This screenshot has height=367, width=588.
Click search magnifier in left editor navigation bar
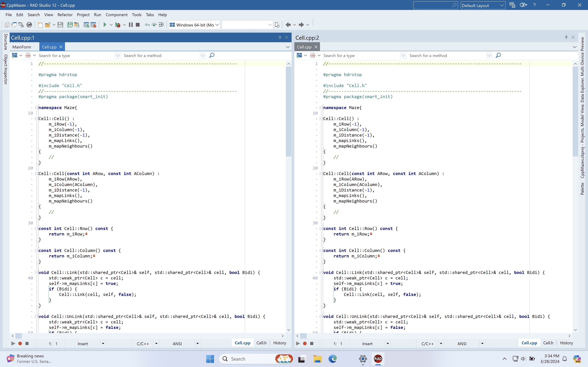[212, 55]
